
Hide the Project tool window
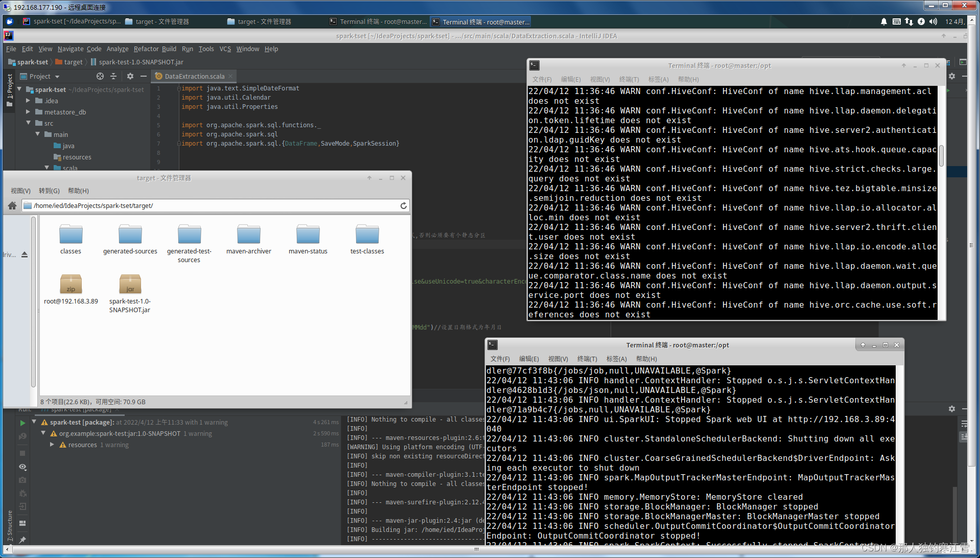pyautogui.click(x=144, y=76)
